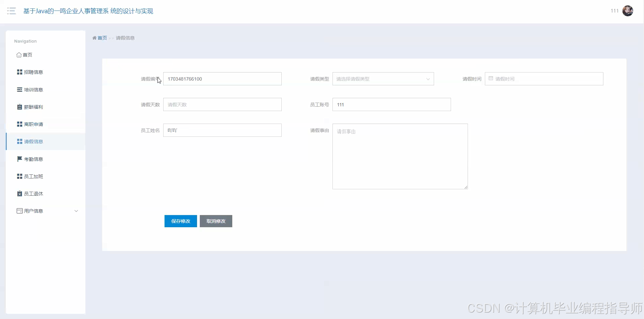Viewport: 644px width, 319px height.
Task: Click the 员工退休 clipboard-x icon
Action: 20,194
